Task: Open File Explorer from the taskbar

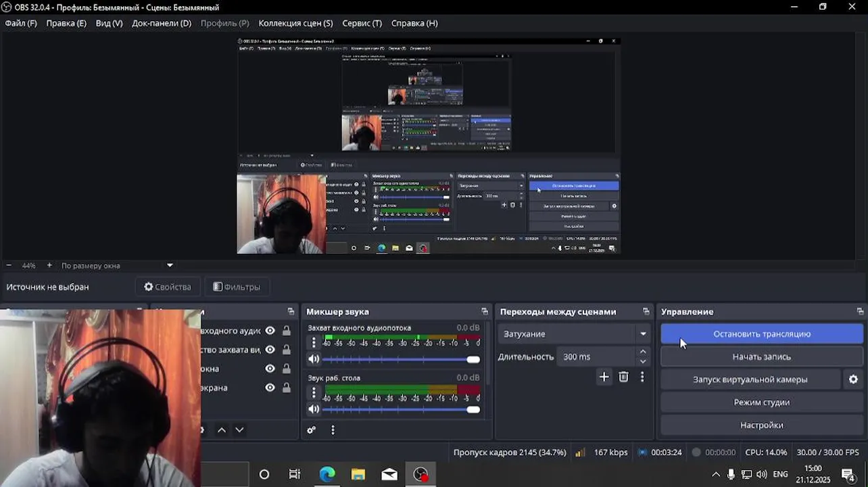Action: click(358, 474)
